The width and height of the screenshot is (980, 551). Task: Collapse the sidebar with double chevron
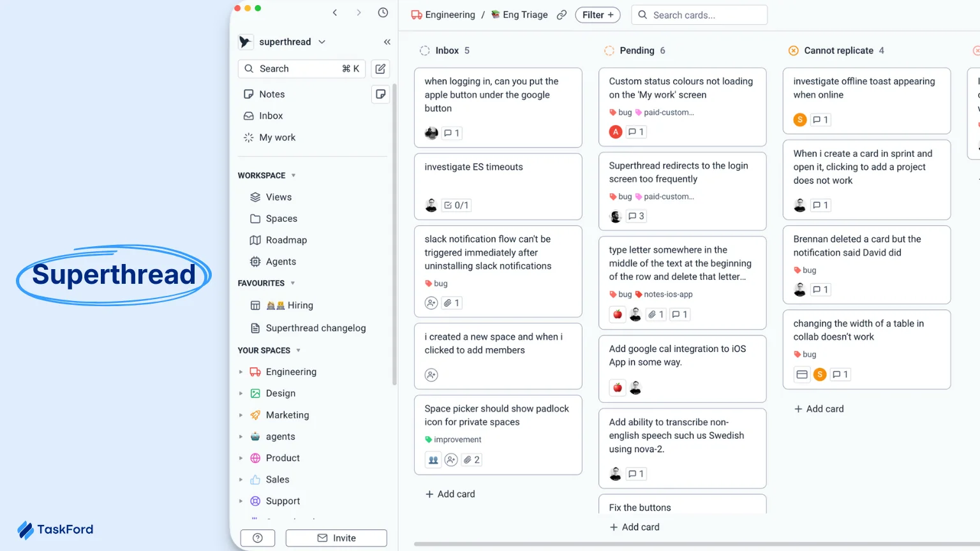pyautogui.click(x=387, y=42)
